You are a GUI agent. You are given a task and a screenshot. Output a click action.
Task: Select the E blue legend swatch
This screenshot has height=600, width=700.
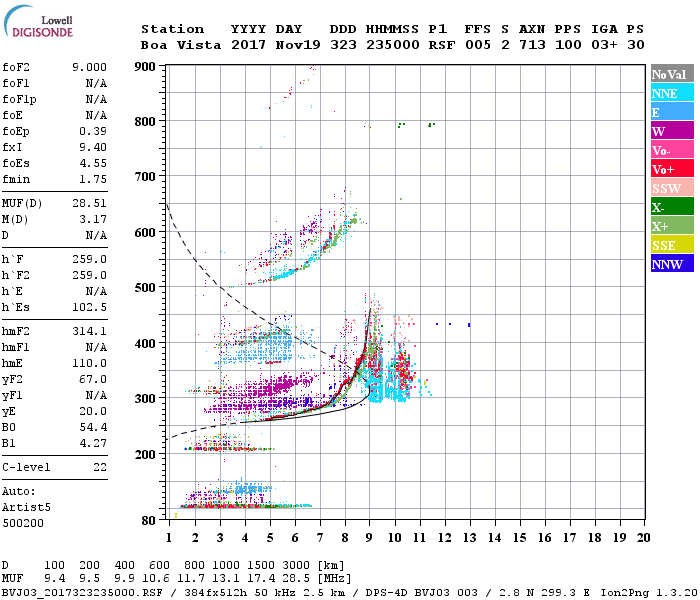(672, 112)
